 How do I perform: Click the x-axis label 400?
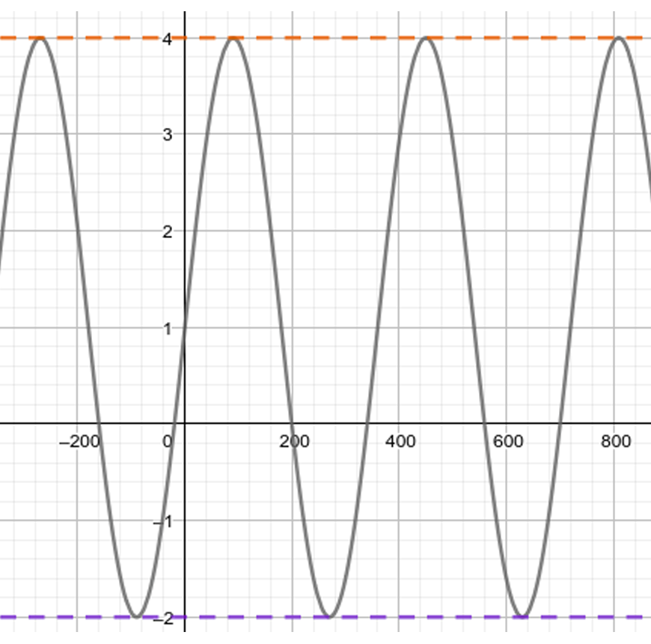pos(400,441)
